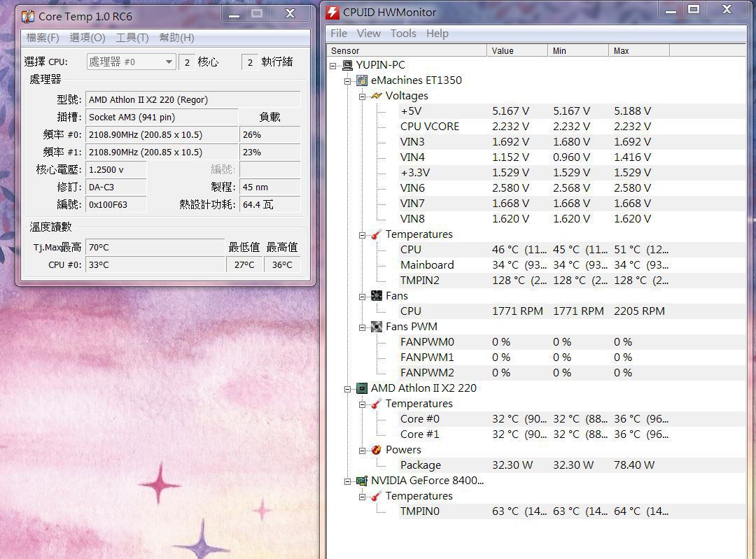Click the NVIDIA Temperatures thermometer icon

click(x=377, y=496)
